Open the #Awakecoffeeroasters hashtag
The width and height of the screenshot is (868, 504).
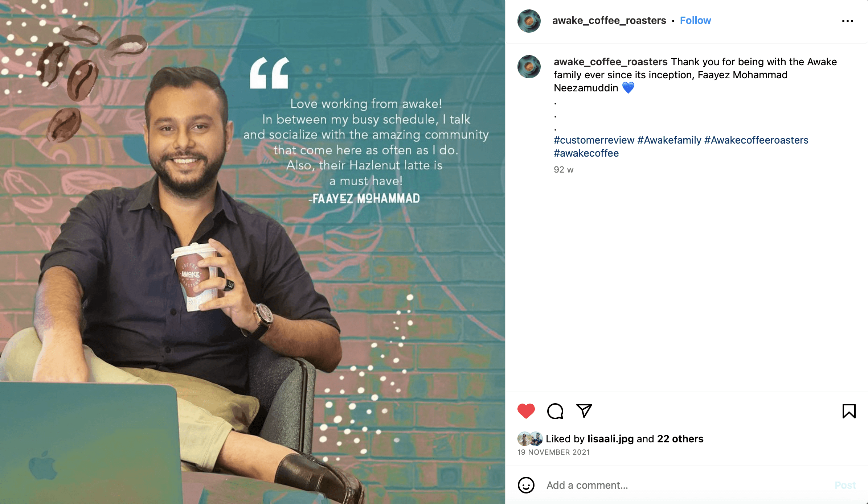[756, 140]
